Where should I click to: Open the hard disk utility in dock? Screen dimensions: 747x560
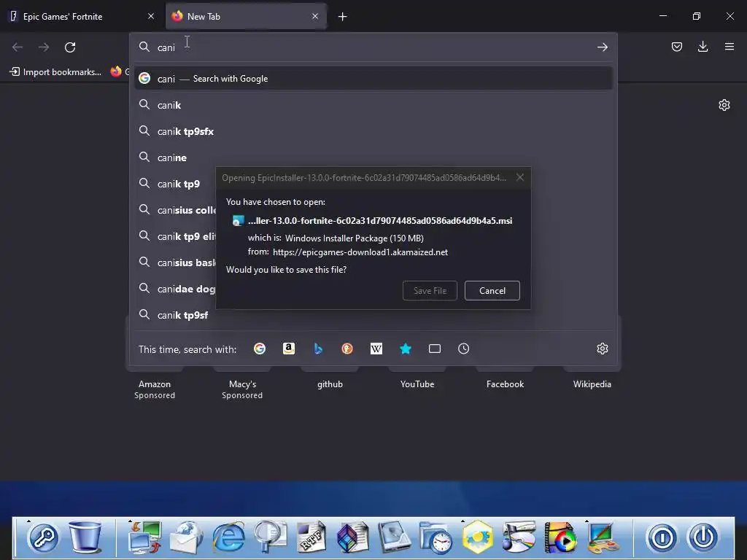(x=395, y=537)
